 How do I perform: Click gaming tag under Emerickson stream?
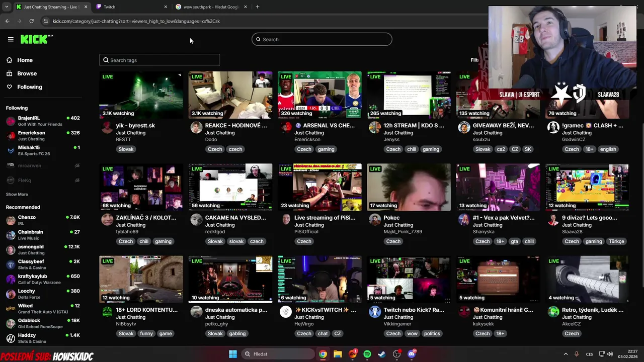point(326,149)
